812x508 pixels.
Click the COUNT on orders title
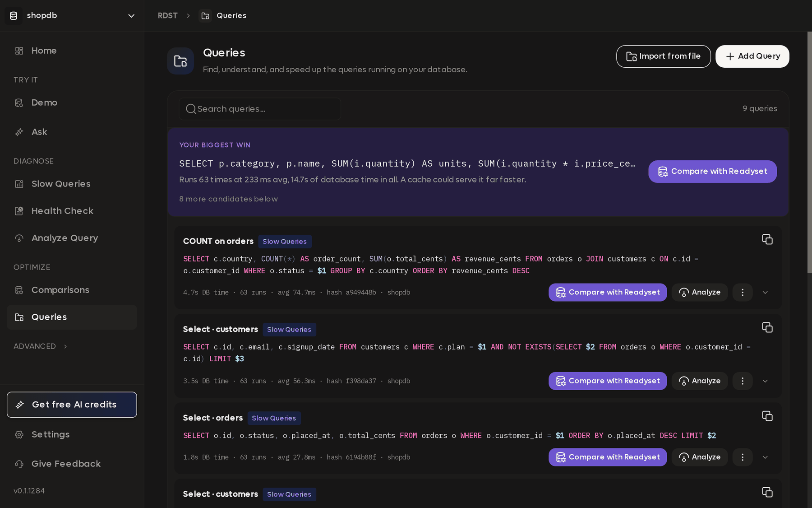tap(218, 241)
